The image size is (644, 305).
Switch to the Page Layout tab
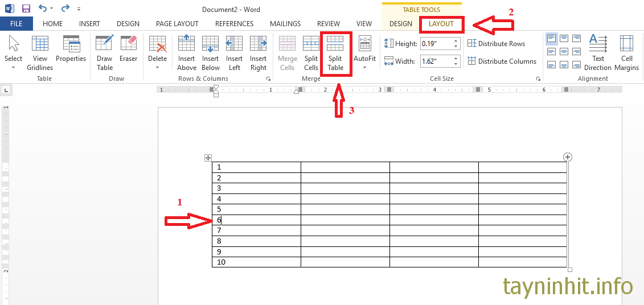(177, 24)
